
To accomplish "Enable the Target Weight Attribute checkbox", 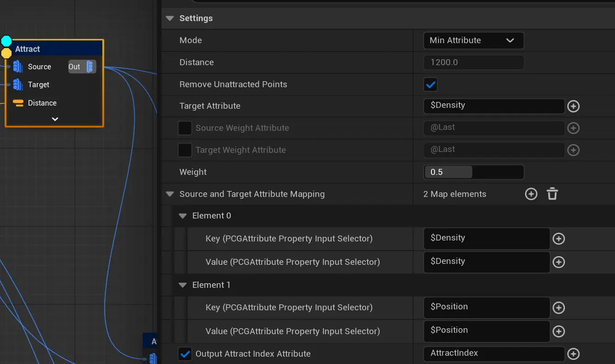I will pos(185,150).
